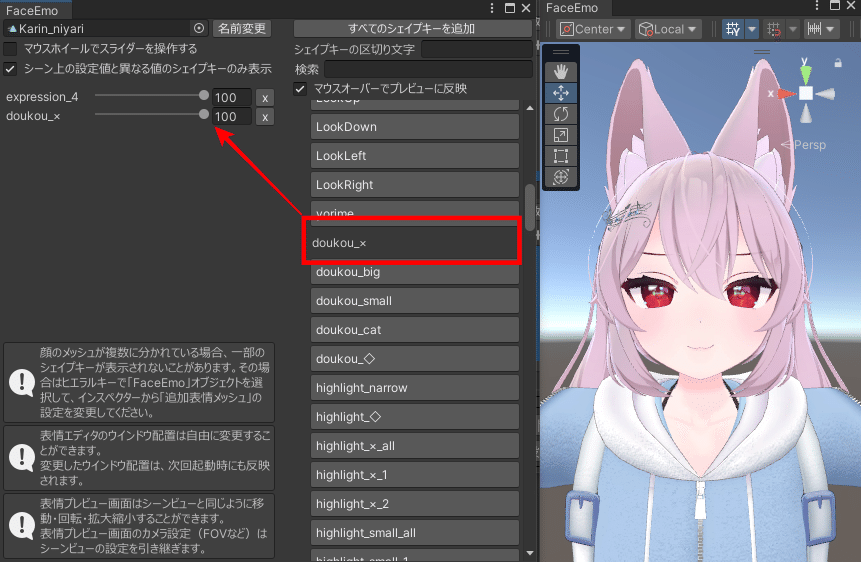
Task: Add the highlight_◇ shape key
Action: pos(415,418)
